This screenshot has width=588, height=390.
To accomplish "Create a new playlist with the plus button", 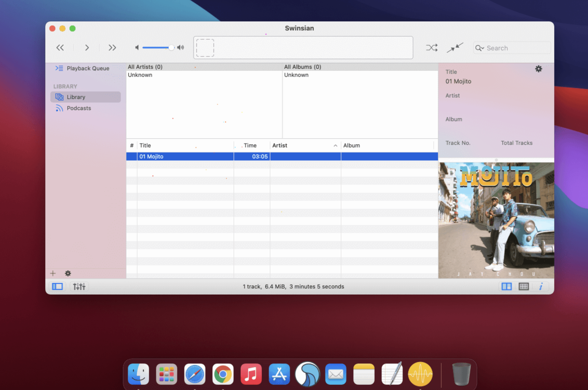I will click(53, 273).
